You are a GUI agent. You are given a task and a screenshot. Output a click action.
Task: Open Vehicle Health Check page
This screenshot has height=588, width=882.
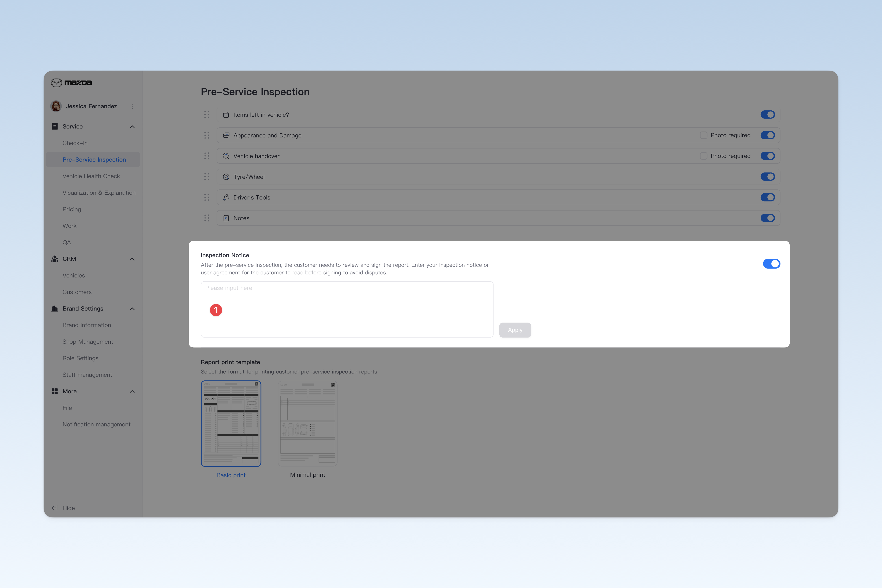point(91,176)
